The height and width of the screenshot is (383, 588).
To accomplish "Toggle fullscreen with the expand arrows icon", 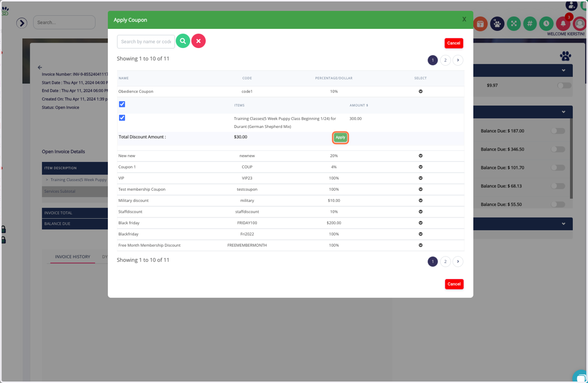I will pos(514,24).
